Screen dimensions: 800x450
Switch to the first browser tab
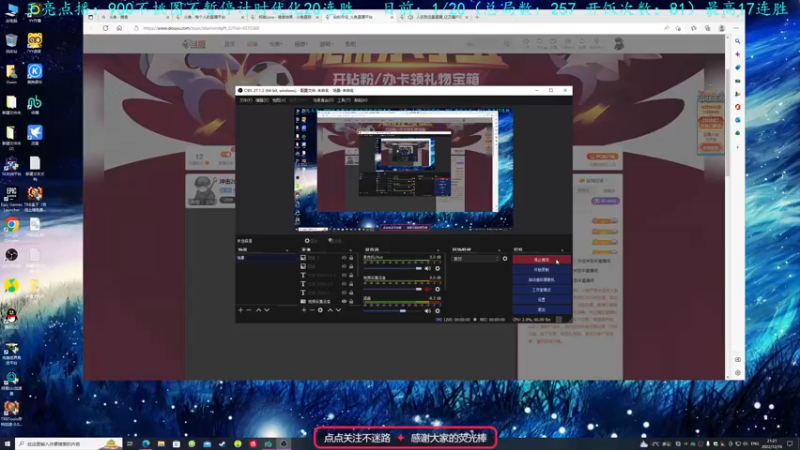[x=135, y=17]
